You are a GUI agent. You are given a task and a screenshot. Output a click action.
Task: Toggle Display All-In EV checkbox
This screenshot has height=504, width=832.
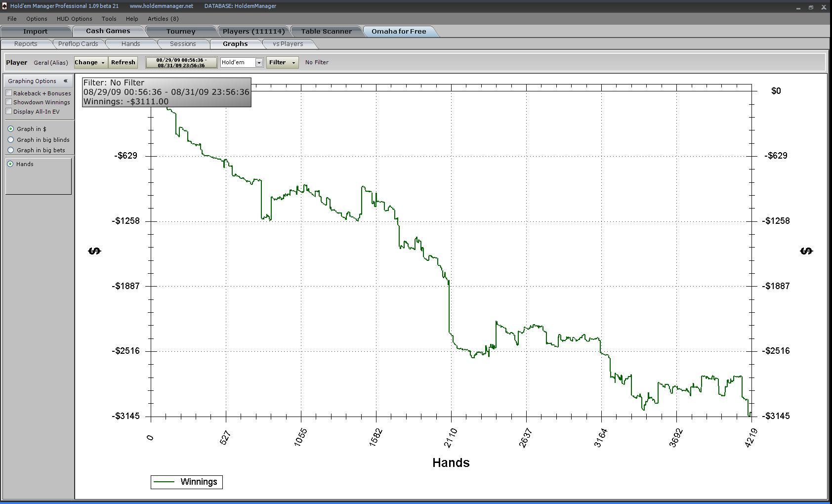pyautogui.click(x=9, y=111)
